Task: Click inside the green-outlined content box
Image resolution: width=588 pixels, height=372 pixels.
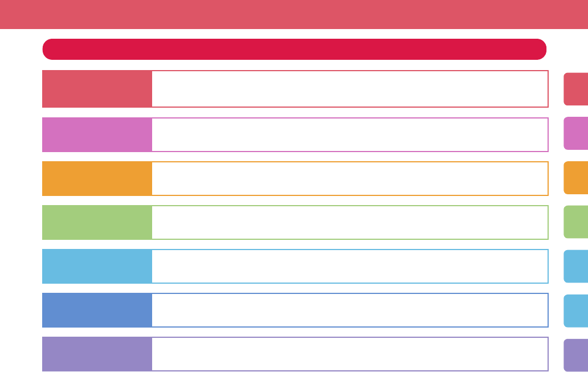Action: (x=350, y=222)
